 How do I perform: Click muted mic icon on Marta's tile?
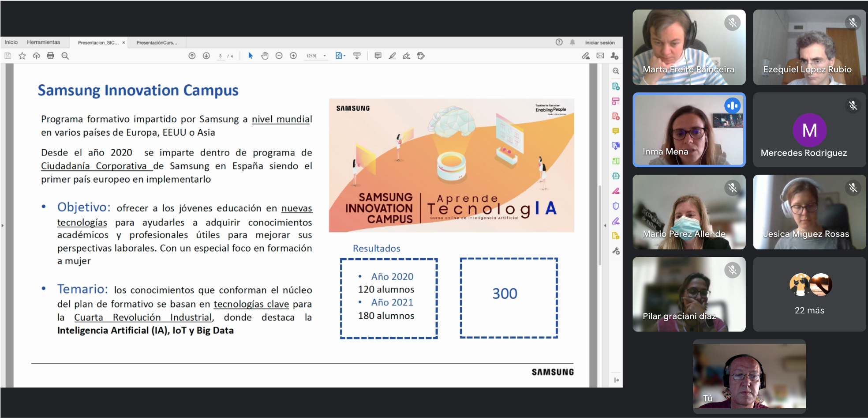click(x=732, y=23)
